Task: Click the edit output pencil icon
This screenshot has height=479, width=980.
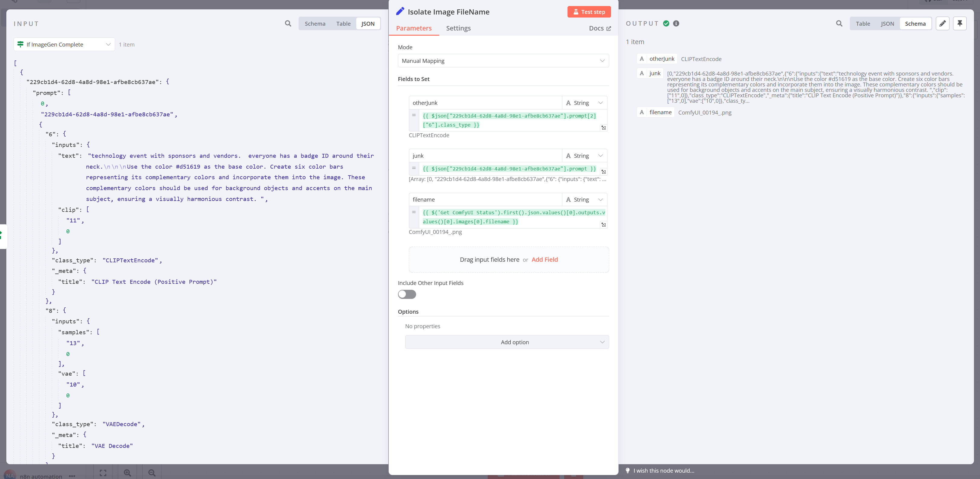Action: (942, 24)
